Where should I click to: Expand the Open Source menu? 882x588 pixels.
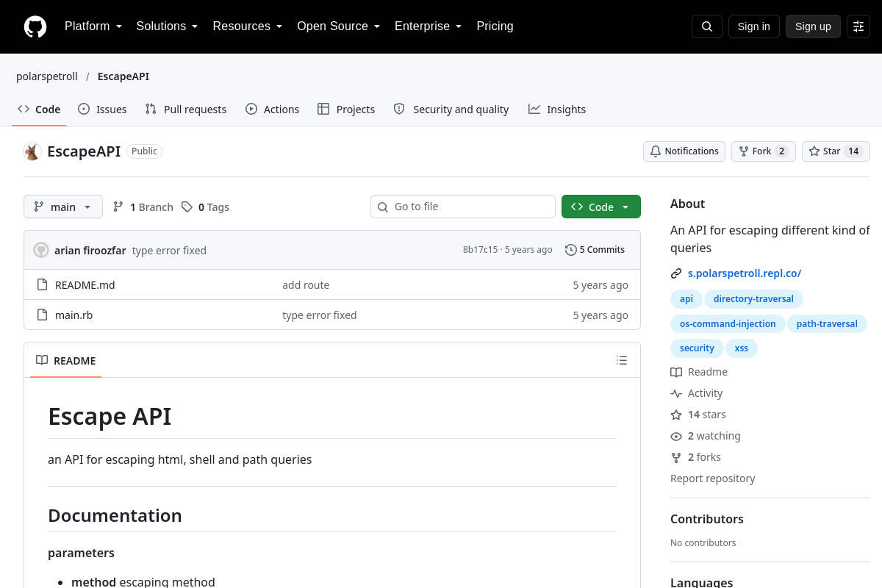[339, 26]
